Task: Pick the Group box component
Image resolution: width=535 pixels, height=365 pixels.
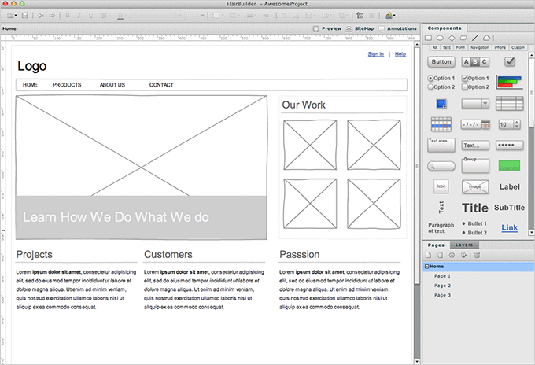Action: pos(475,165)
